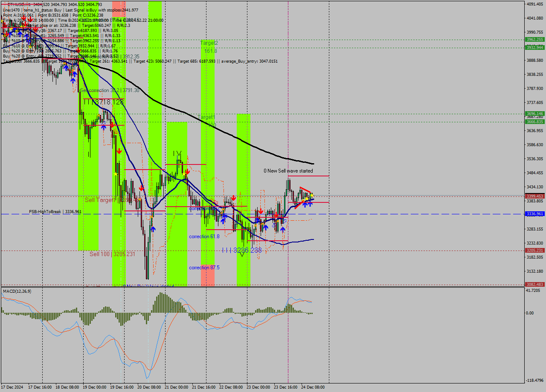Viewport: 546px width, 392px height.
Task: Click the "19 Dec 16:00" time label
Action: 122,387
